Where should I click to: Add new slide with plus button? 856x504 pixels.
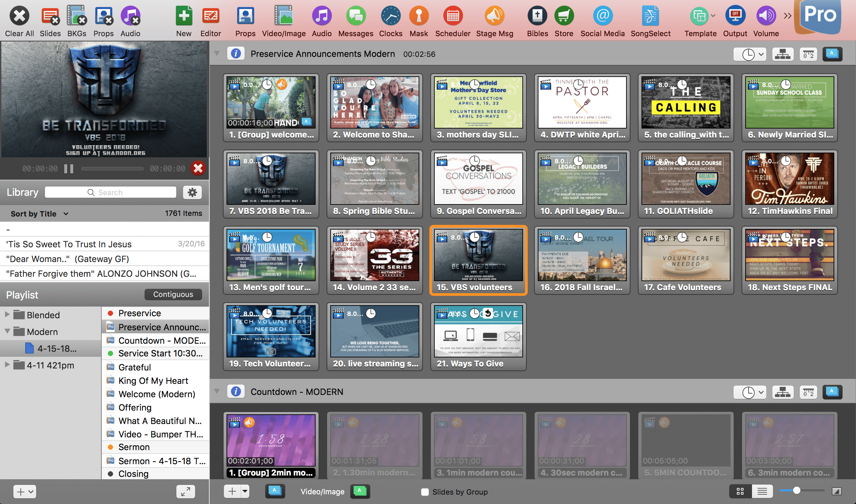(x=232, y=491)
